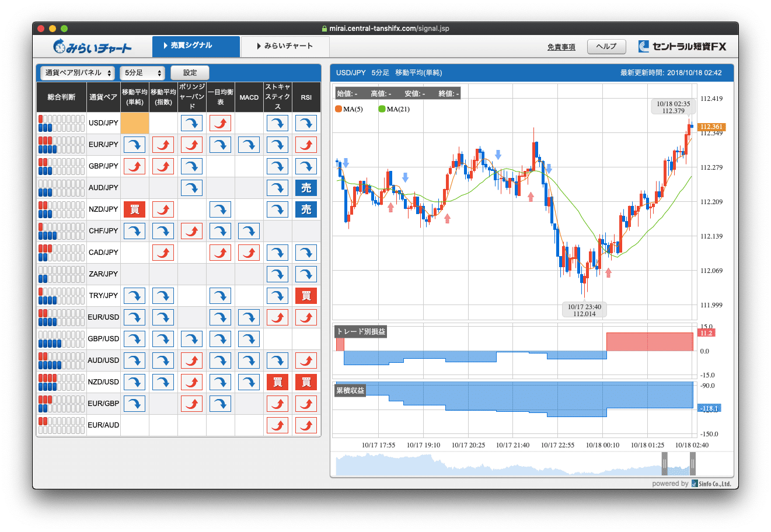
Task: Click ZAR/JPY Stochastics blue arrow icon
Action: 277,274
